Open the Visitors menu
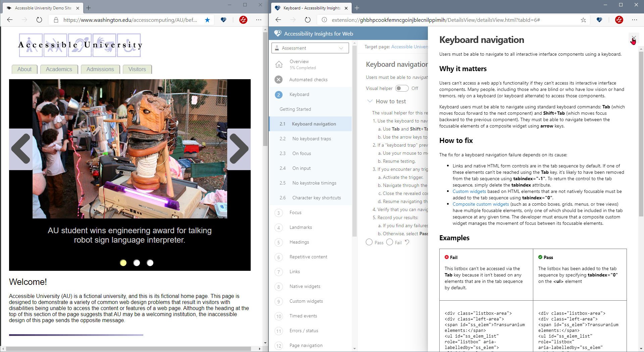 point(137,69)
